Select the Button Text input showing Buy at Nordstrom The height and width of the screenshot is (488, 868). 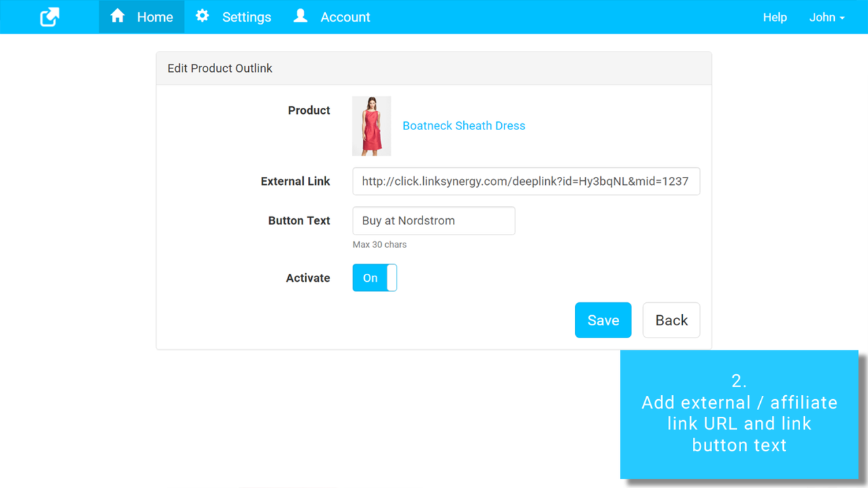coord(433,220)
